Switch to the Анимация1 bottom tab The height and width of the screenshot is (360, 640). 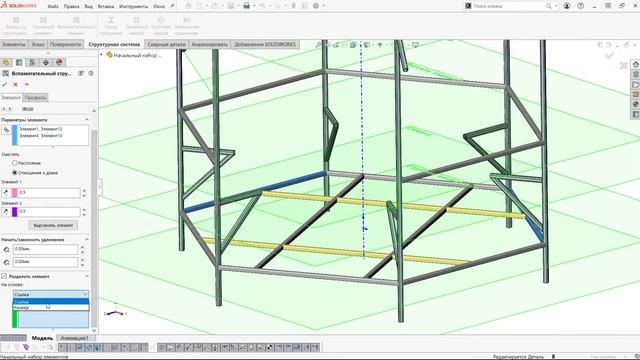click(75, 338)
